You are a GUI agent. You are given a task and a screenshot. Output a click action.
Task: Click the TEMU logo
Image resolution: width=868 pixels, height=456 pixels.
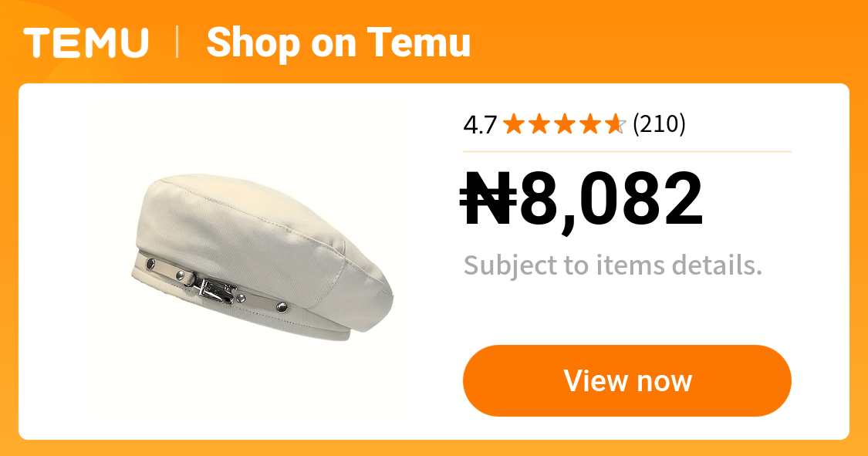(x=86, y=43)
